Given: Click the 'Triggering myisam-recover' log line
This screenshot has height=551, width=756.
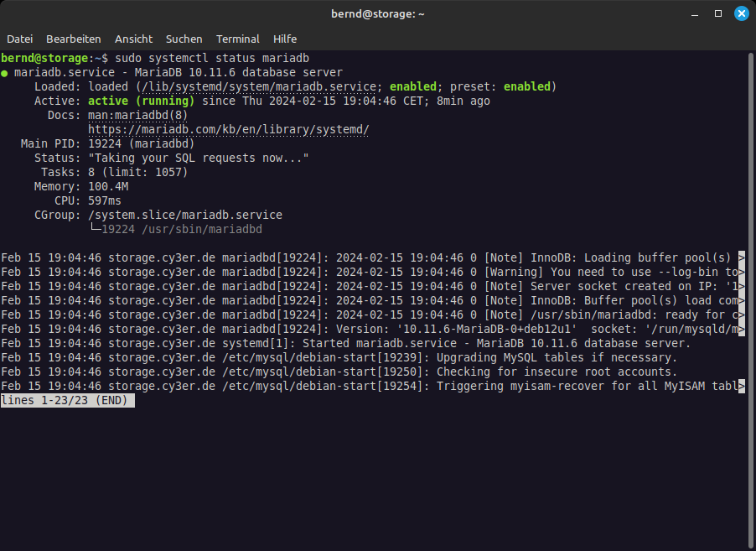Looking at the screenshot, I should tap(373, 386).
